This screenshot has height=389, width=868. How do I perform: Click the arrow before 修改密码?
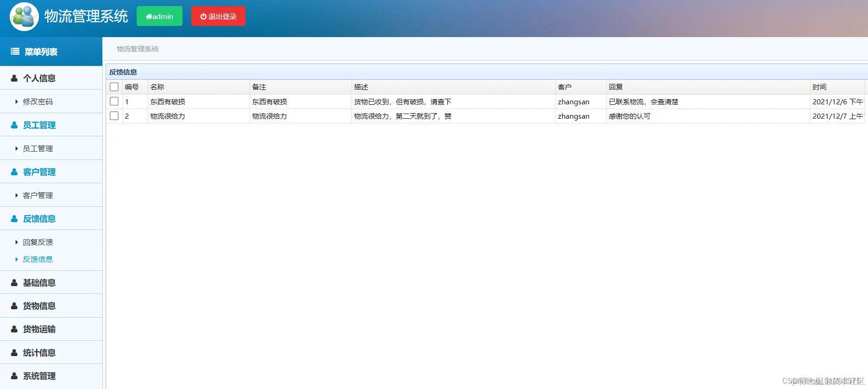(17, 102)
